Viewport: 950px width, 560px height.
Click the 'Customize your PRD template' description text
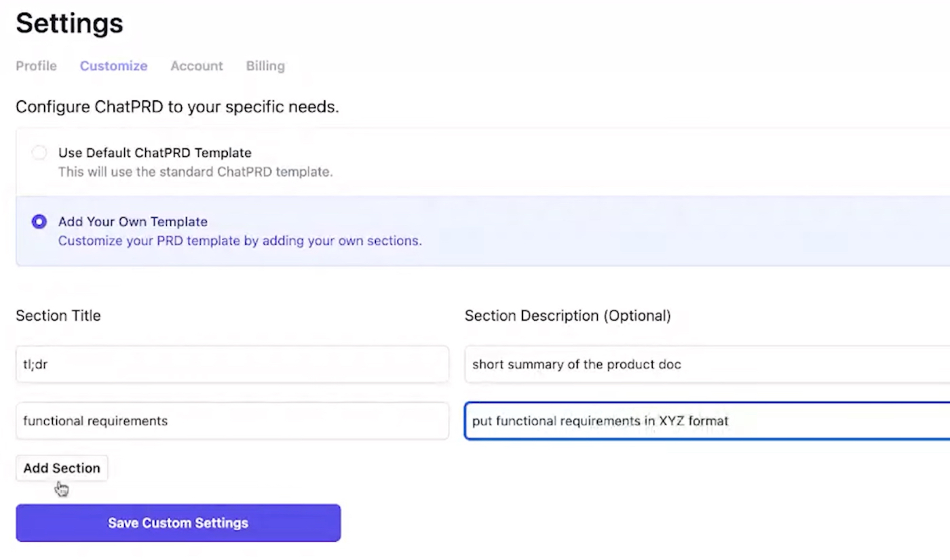click(x=240, y=241)
